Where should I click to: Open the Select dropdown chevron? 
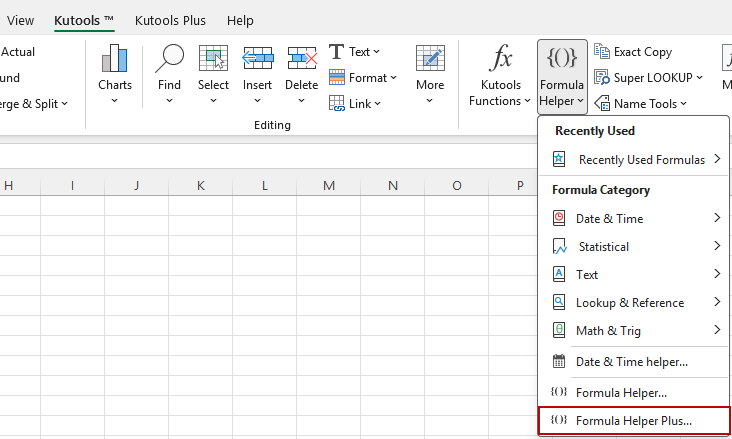coord(213,100)
